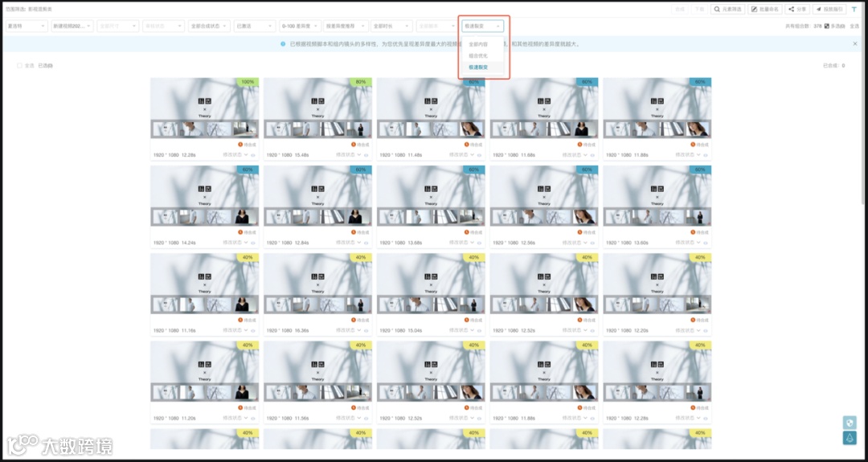Click the eye icon on 13.68s card
Image resolution: width=868 pixels, height=462 pixels.
tap(479, 243)
